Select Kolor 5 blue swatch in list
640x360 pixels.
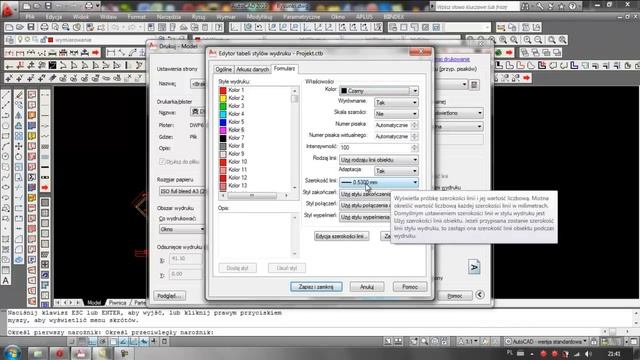(x=223, y=122)
